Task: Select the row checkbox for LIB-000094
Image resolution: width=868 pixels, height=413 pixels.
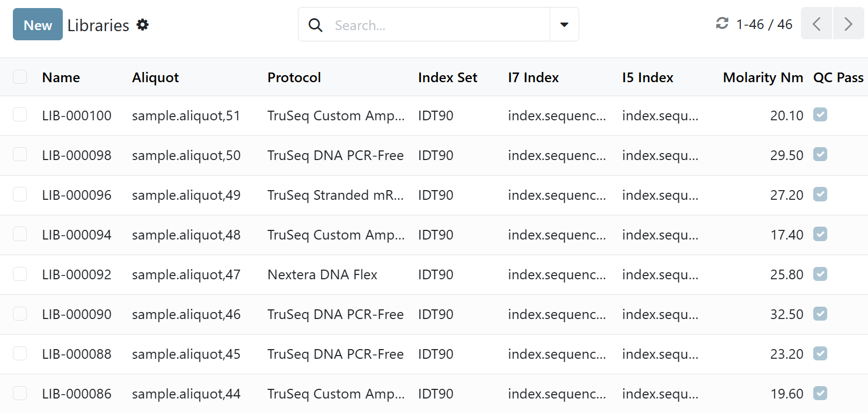Action: pos(20,234)
